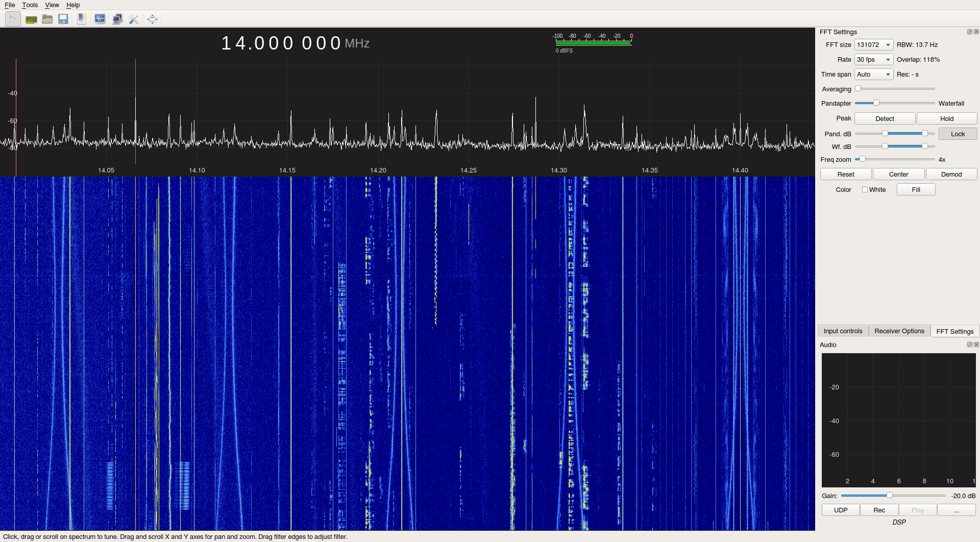Switch to Input controls tab

click(x=843, y=331)
